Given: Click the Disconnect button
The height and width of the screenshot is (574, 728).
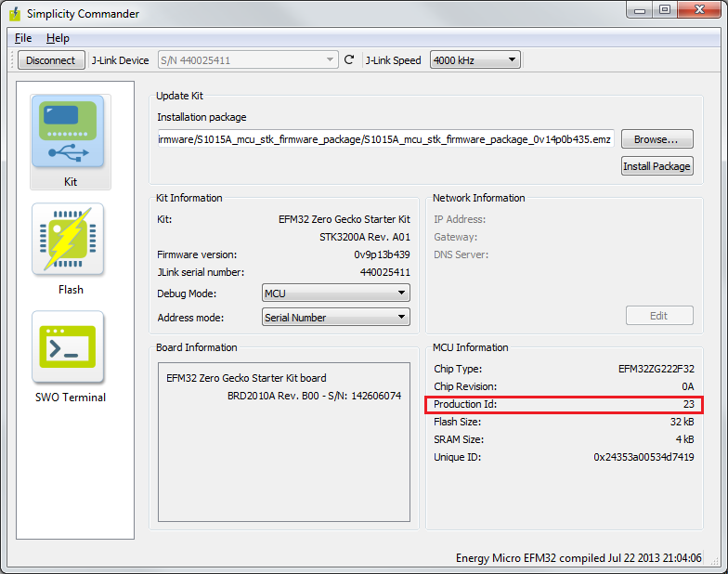Looking at the screenshot, I should coord(51,60).
